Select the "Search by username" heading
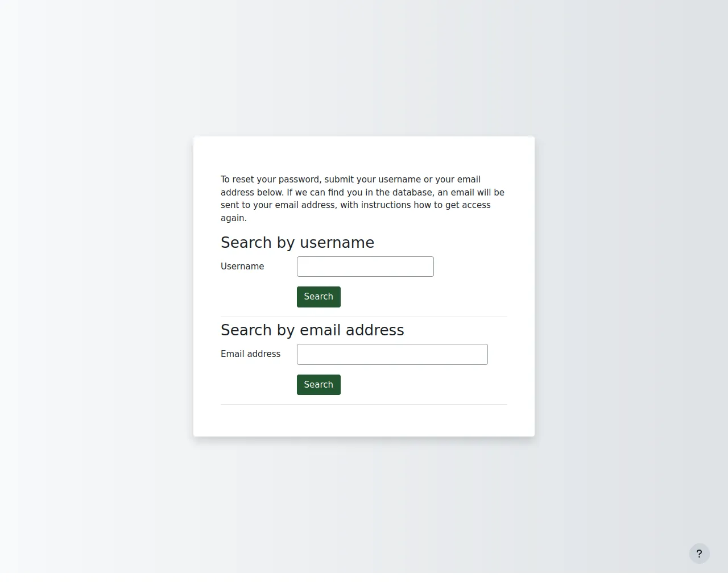 click(297, 243)
